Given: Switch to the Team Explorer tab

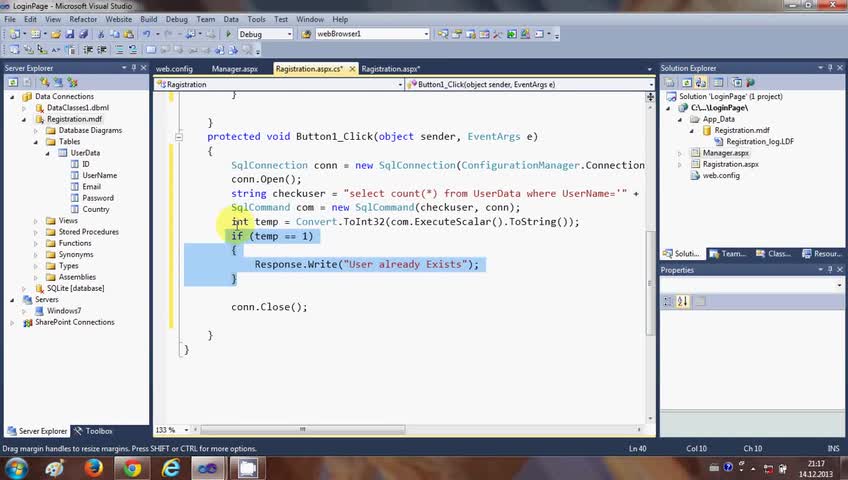Looking at the screenshot, I should coord(727,254).
